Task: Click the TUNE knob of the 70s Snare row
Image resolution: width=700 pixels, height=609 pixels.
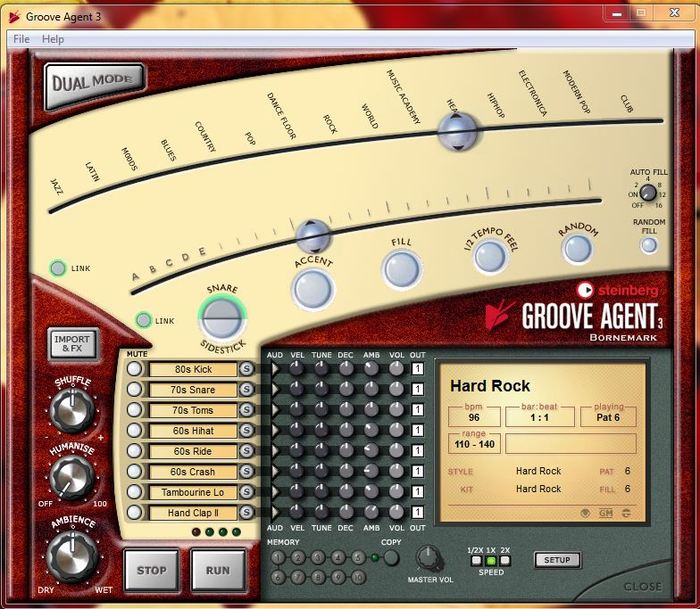Action: pos(321,389)
